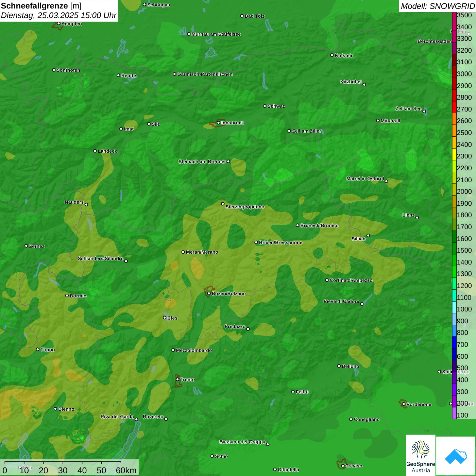Click the 1000 m cyan legend color

tap(454, 307)
